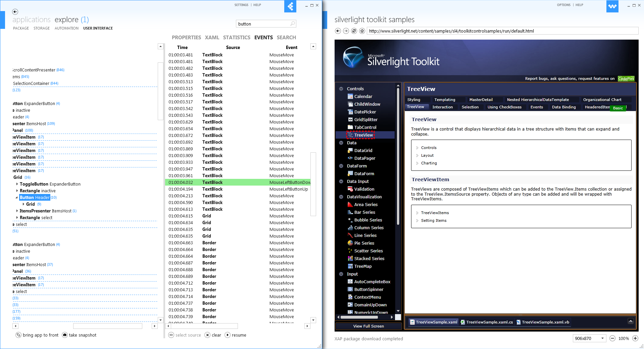Image resolution: width=644 pixels, height=349 pixels.
Task: Expand the TreeViewItems node
Action: 417,213
